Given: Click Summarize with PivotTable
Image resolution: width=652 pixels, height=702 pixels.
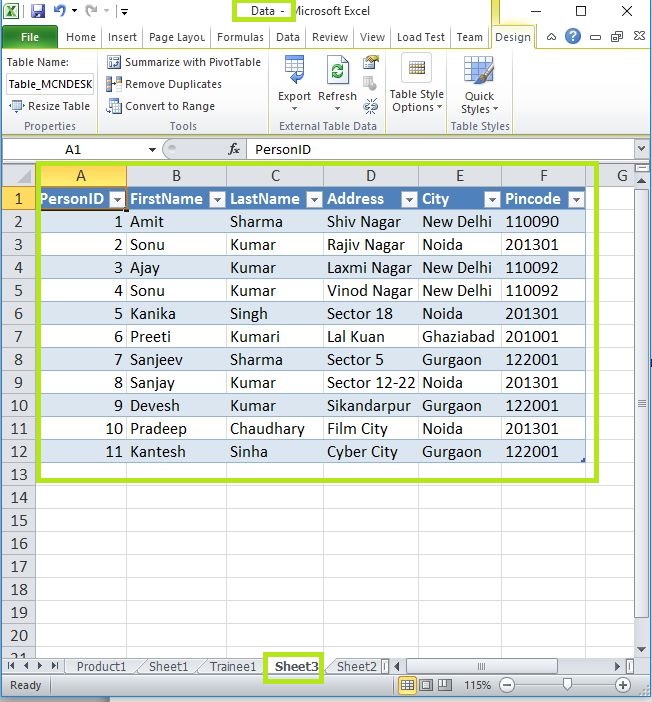Looking at the screenshot, I should pyautogui.click(x=184, y=62).
